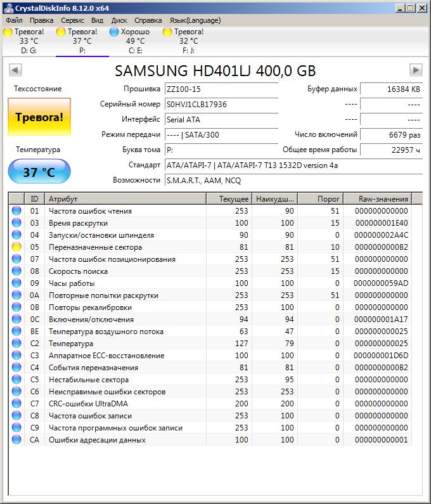Open the Файл menu
The height and width of the screenshot is (504, 431).
[14, 20]
